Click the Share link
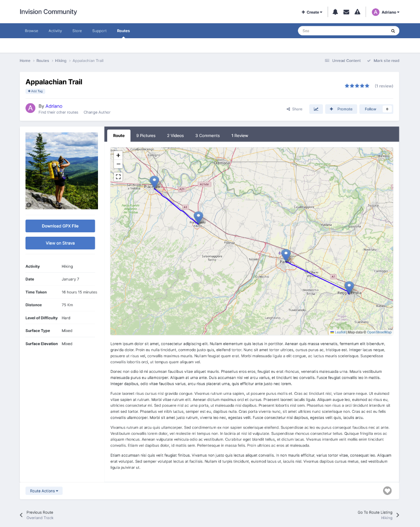The width and height of the screenshot is (420, 527). [x=294, y=109]
